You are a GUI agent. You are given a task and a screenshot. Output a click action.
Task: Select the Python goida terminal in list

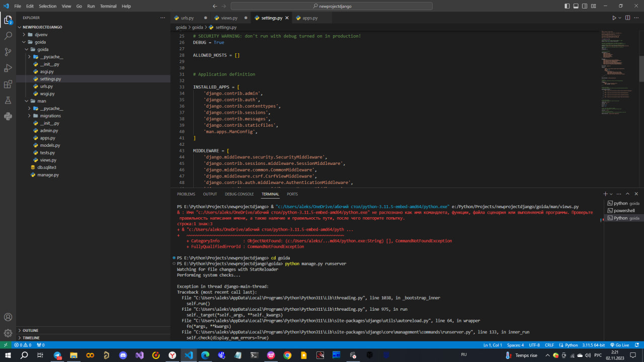623,218
